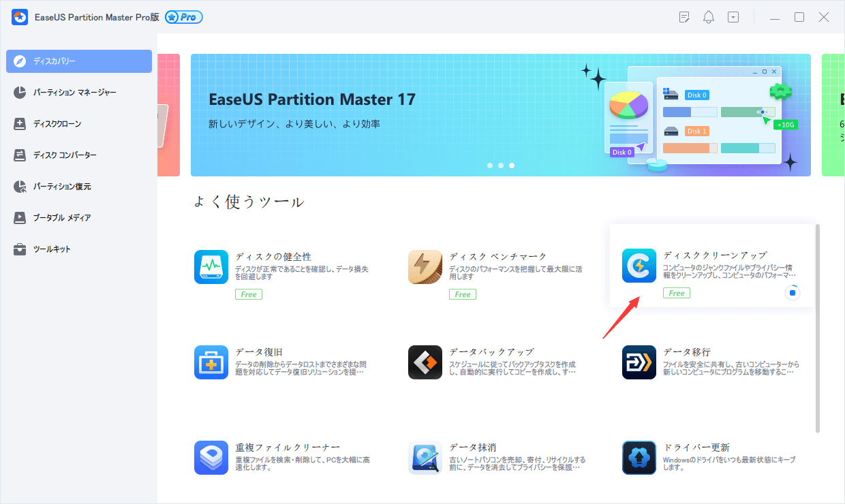
Task: Click the Pro badge in title bar
Action: [183, 17]
